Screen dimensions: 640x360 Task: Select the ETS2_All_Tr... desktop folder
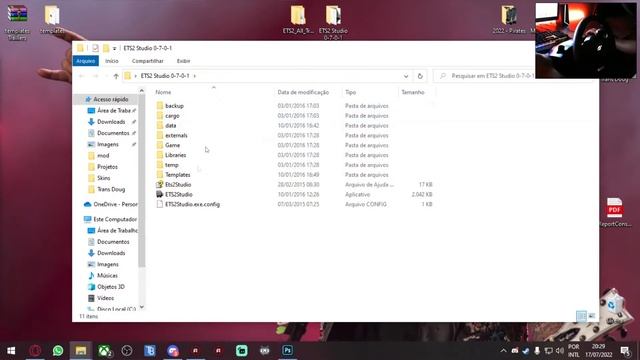[298, 20]
